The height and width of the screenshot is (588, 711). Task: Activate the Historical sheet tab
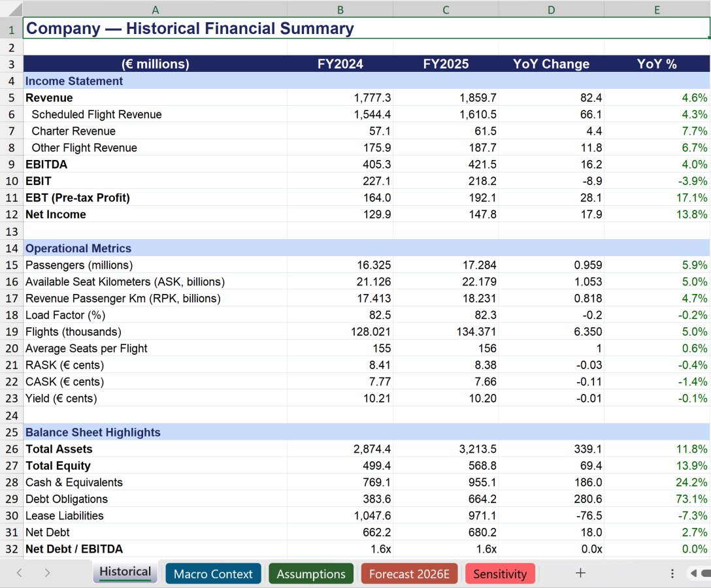coord(125,572)
